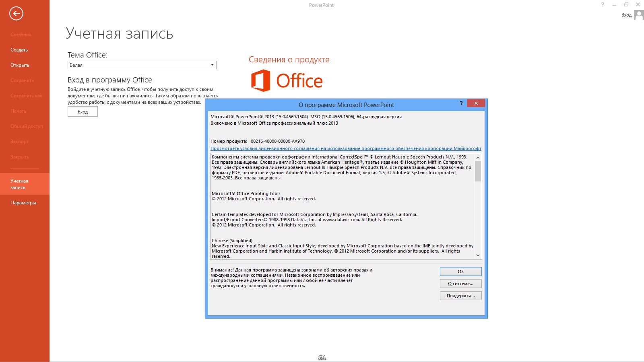Choose Сохранить in the sidebar
644x362 pixels.
[x=22, y=80]
